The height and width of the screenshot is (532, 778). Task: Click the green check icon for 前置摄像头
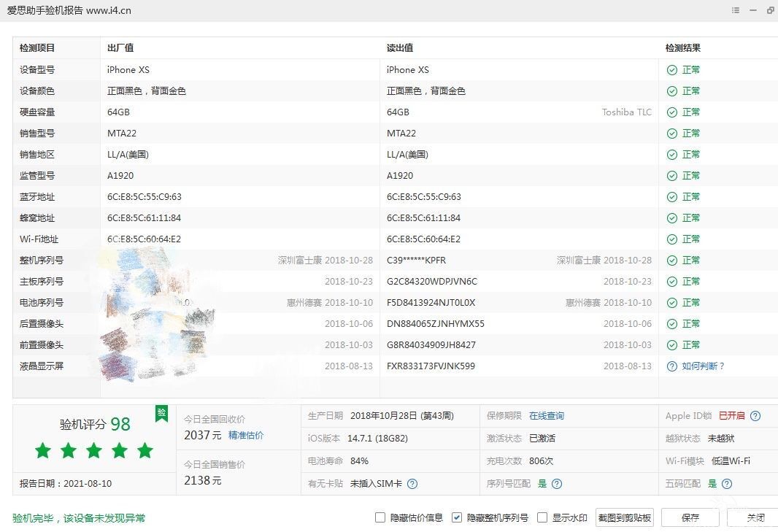click(x=672, y=345)
